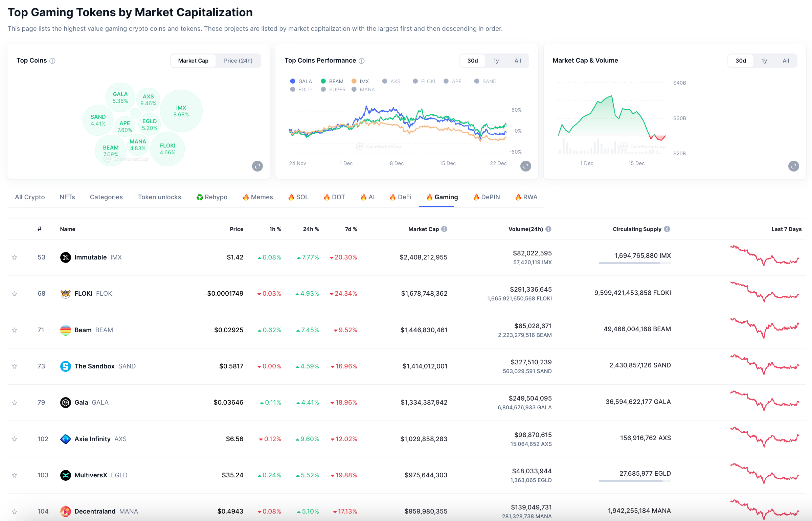Toggle BEAM series in performance legend
The image size is (812, 521).
click(332, 82)
